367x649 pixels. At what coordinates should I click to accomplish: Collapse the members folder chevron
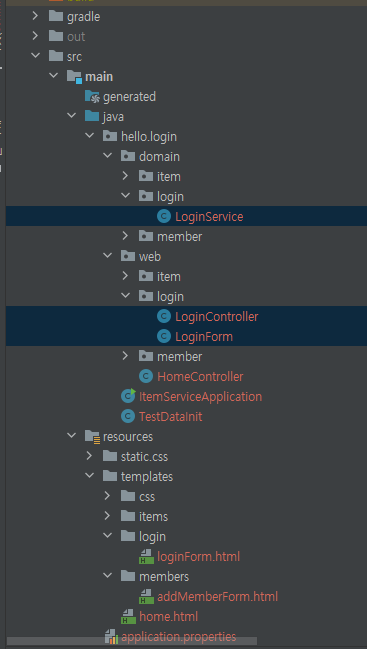[x=108, y=576]
